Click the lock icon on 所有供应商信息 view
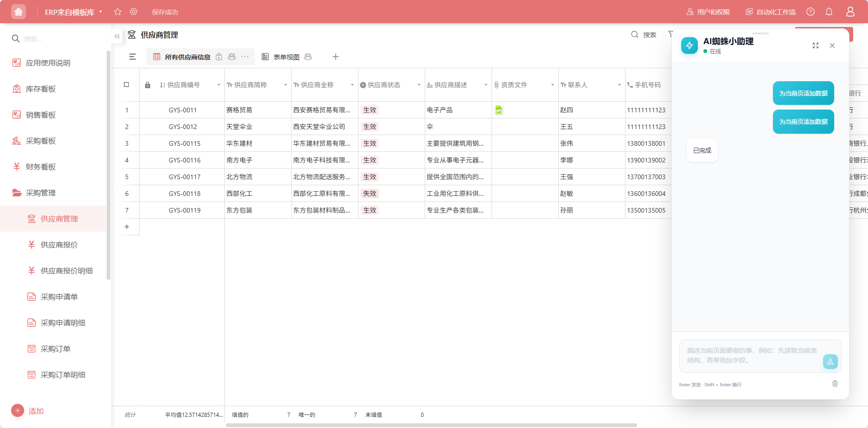The image size is (868, 428). pos(218,57)
